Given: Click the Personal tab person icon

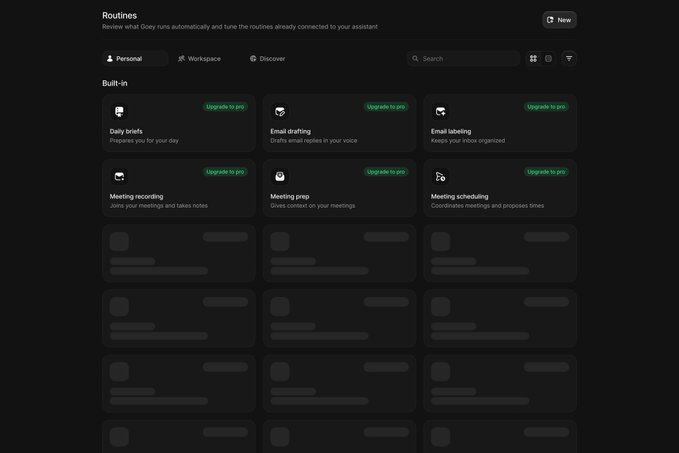Looking at the screenshot, I should 110,58.
